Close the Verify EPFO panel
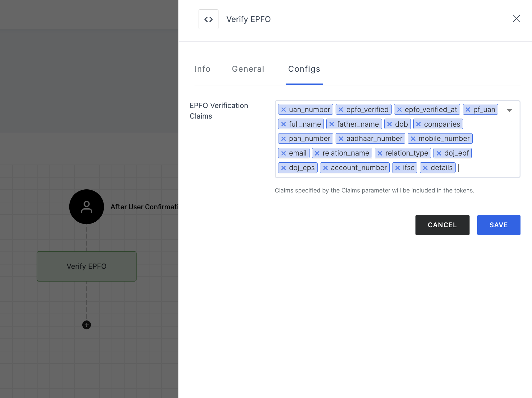Image resolution: width=532 pixels, height=398 pixels. click(x=516, y=19)
